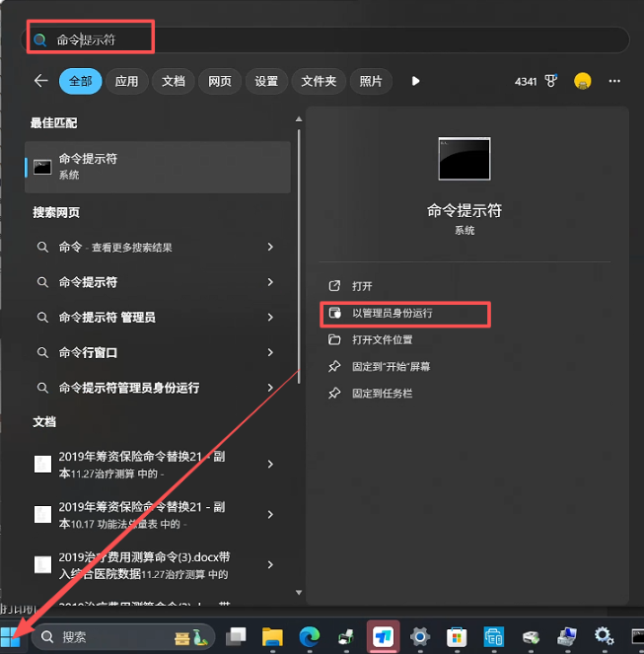Click the 4341 rewards points
The width and height of the screenshot is (644, 654).
click(526, 81)
